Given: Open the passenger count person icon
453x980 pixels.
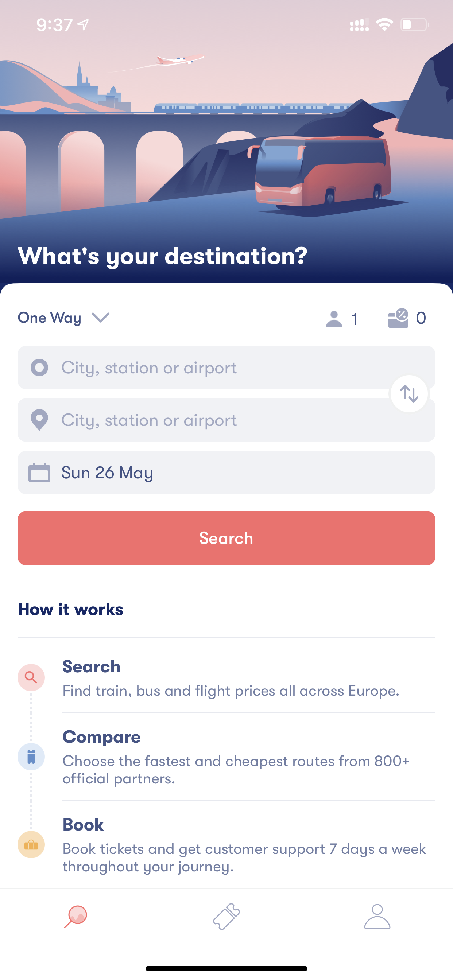Looking at the screenshot, I should 334,319.
